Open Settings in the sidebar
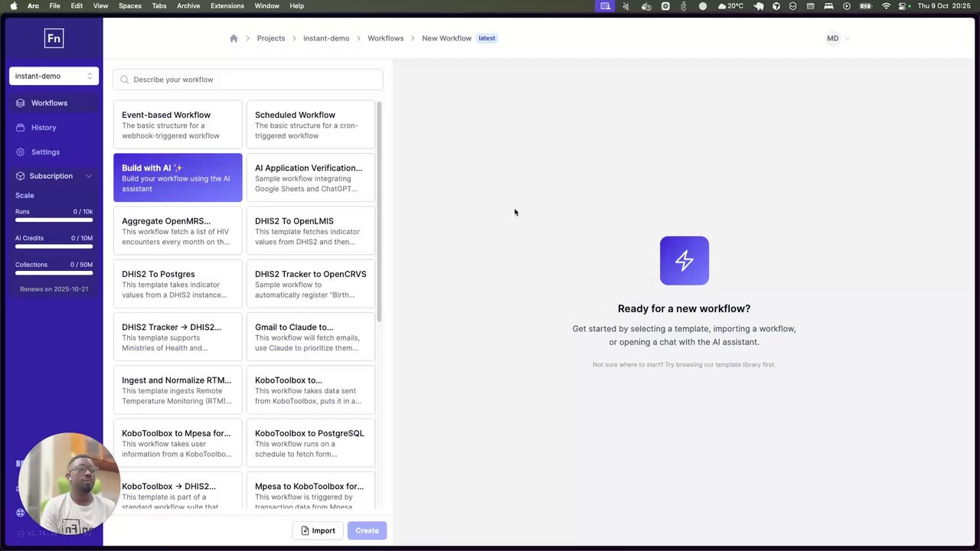The height and width of the screenshot is (551, 980). point(54,152)
